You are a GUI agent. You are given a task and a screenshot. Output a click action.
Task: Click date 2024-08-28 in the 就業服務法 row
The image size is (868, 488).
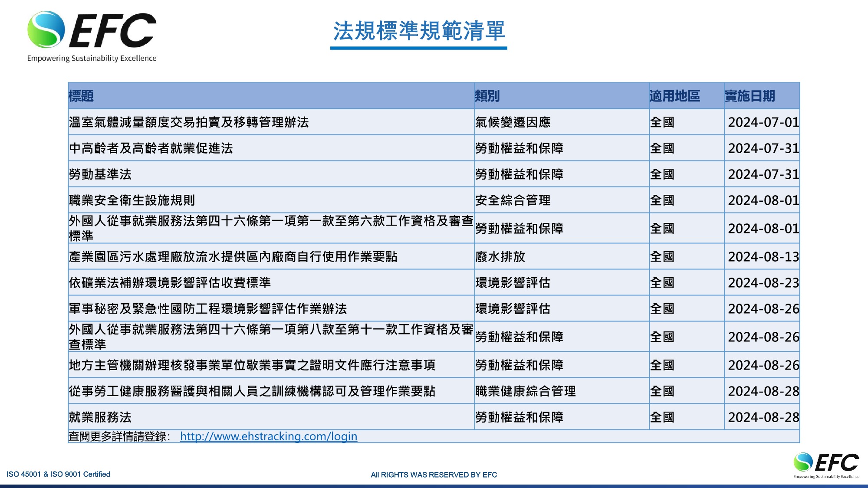click(763, 417)
